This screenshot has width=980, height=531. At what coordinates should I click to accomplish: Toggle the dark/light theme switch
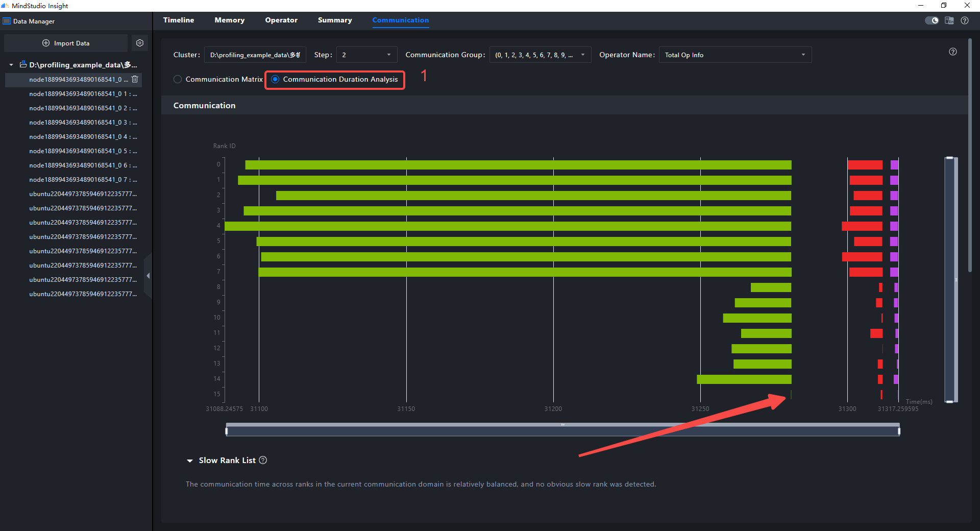(x=932, y=20)
